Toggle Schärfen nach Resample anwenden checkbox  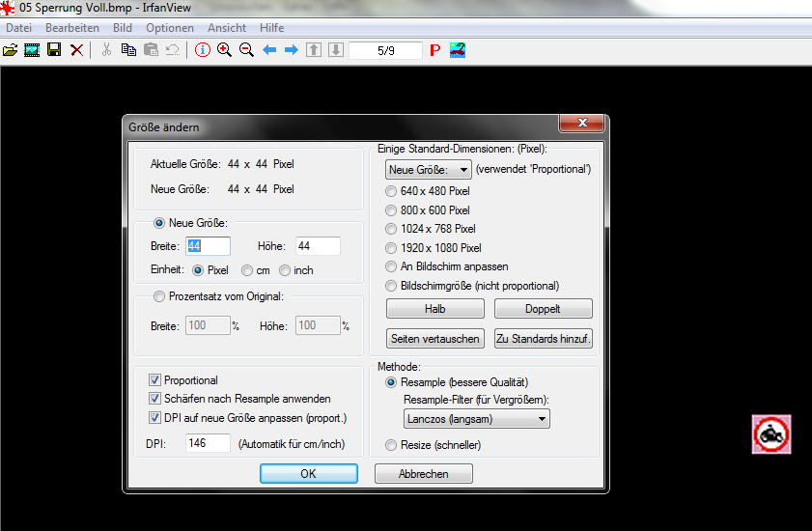155,399
